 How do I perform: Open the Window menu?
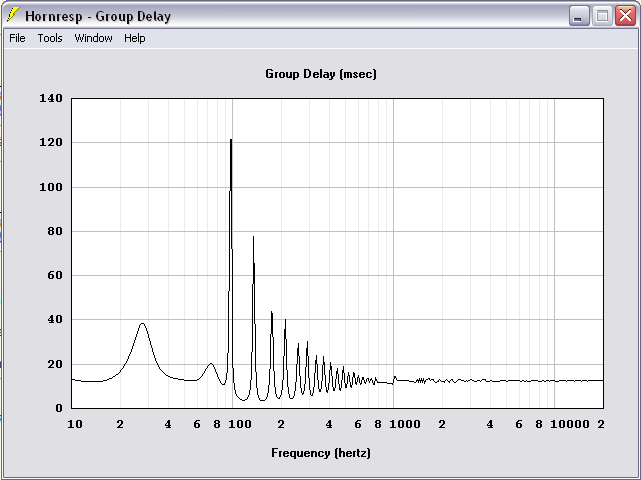tap(93, 38)
